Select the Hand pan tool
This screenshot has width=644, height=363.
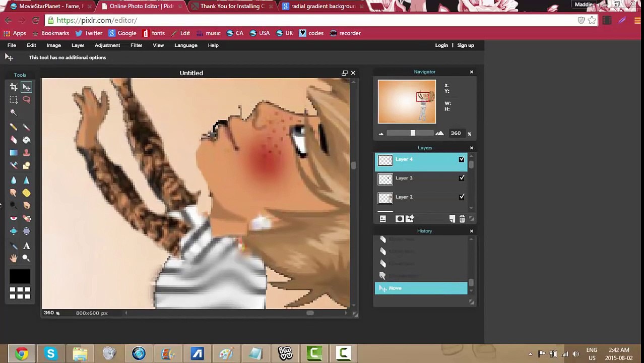[14, 258]
